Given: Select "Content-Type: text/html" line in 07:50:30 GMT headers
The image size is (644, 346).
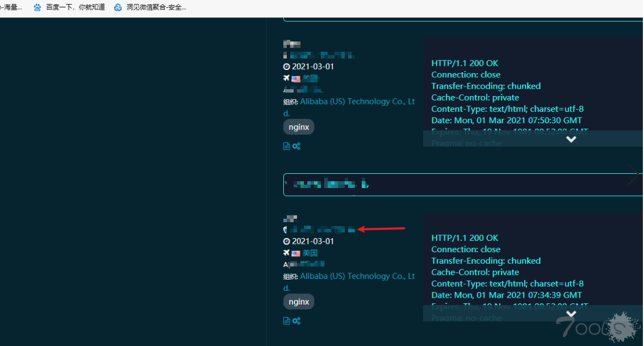Looking at the screenshot, I should coord(507,109).
